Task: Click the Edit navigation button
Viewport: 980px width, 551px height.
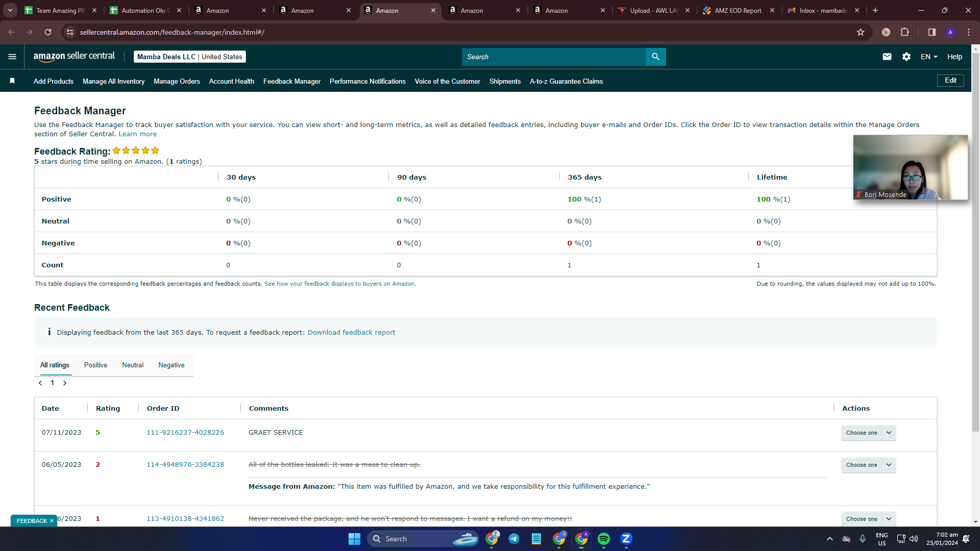Action: click(950, 81)
